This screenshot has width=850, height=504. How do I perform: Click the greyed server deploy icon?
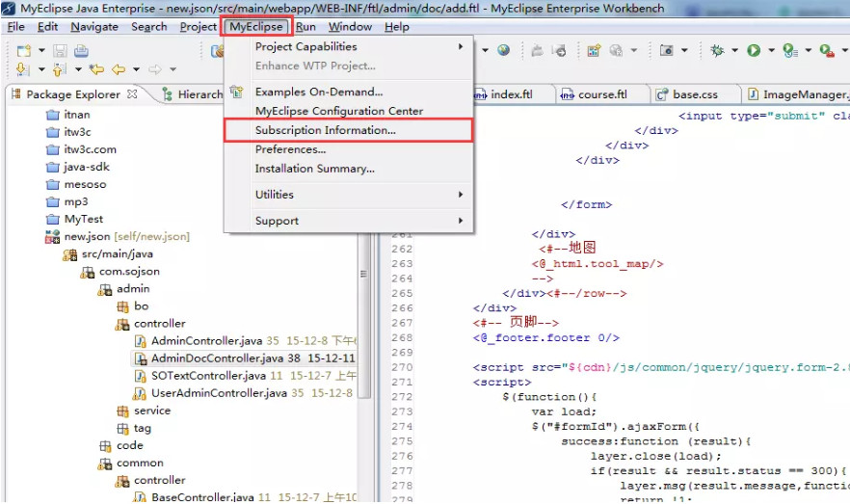tap(537, 50)
